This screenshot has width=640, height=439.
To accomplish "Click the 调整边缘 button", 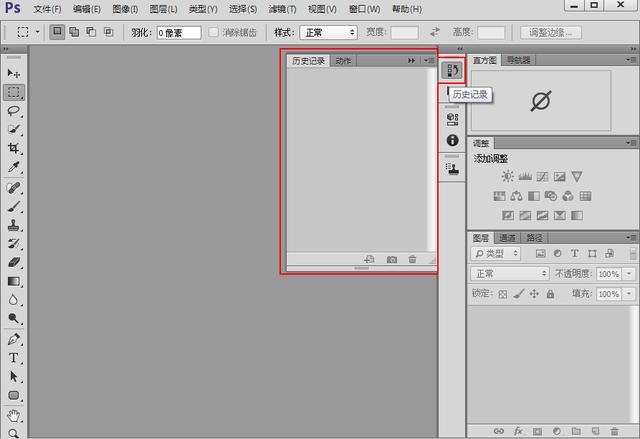I will point(551,33).
